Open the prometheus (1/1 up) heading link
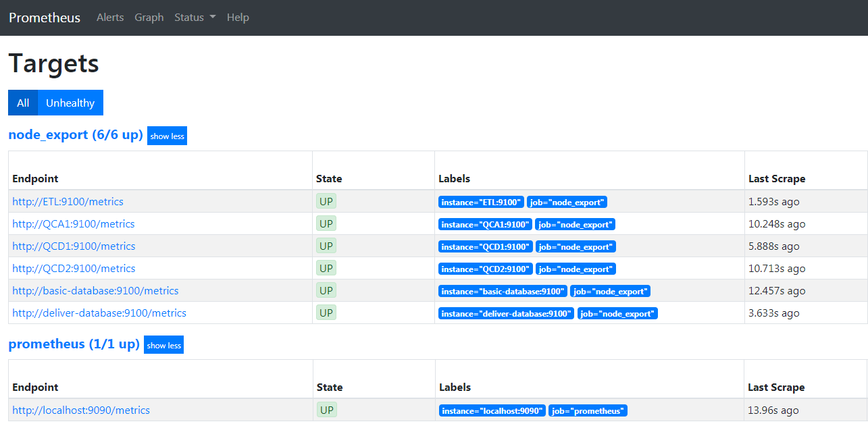The width and height of the screenshot is (868, 428). pyautogui.click(x=74, y=344)
